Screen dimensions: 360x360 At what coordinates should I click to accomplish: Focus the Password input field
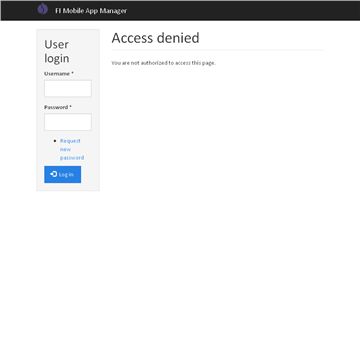(x=68, y=122)
